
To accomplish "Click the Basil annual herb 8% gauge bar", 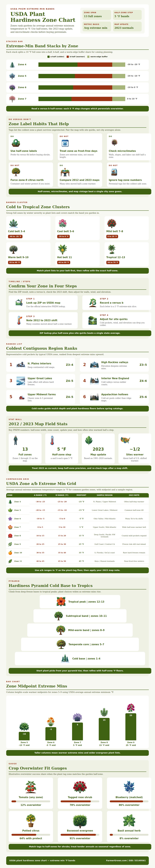I will 129,835.
